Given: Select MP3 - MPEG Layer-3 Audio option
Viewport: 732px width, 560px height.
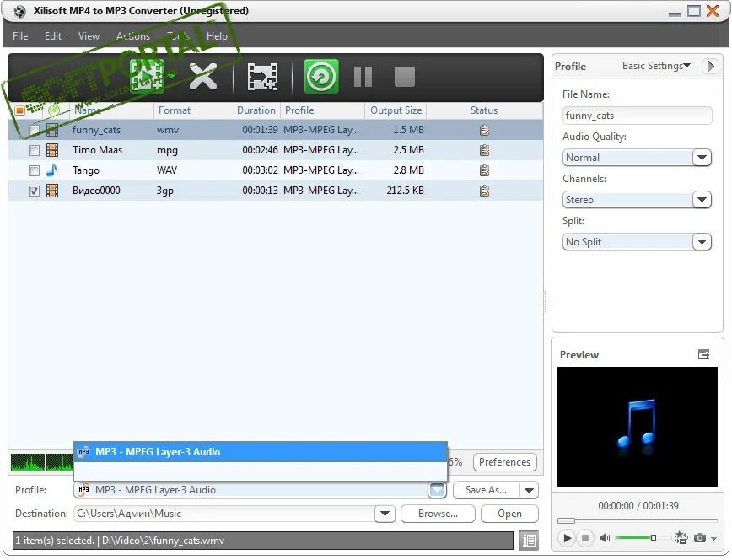Looking at the screenshot, I should click(261, 452).
